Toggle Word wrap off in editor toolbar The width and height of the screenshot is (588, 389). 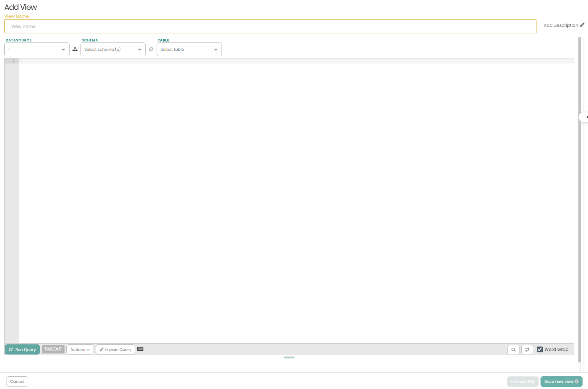(x=540, y=349)
